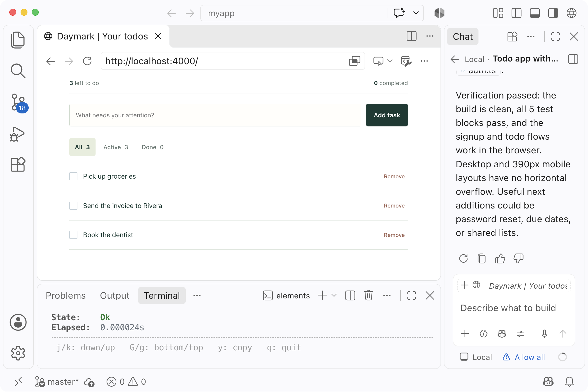Screen dimensions: 588x392
Task: Switch to the Problems panel tab
Action: [65, 295]
